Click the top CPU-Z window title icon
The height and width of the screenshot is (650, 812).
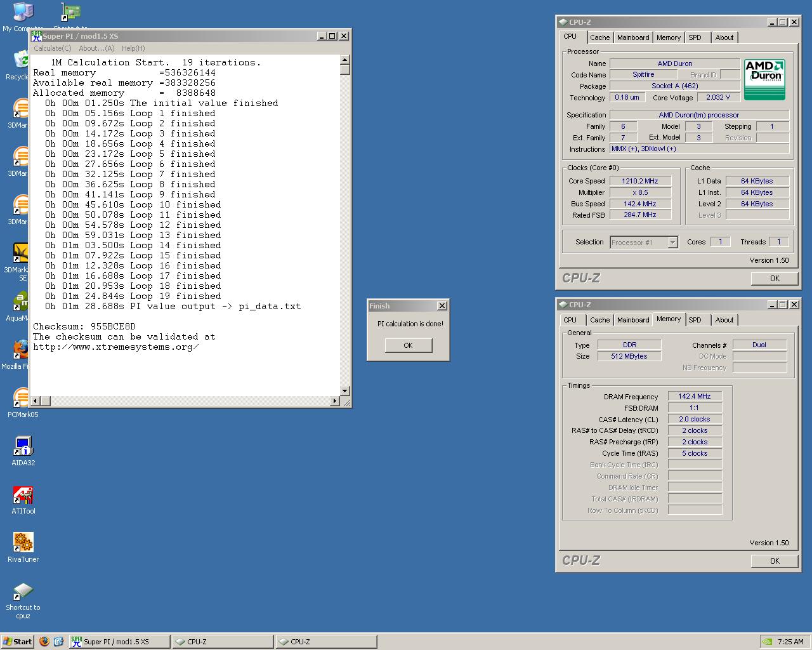pos(563,22)
